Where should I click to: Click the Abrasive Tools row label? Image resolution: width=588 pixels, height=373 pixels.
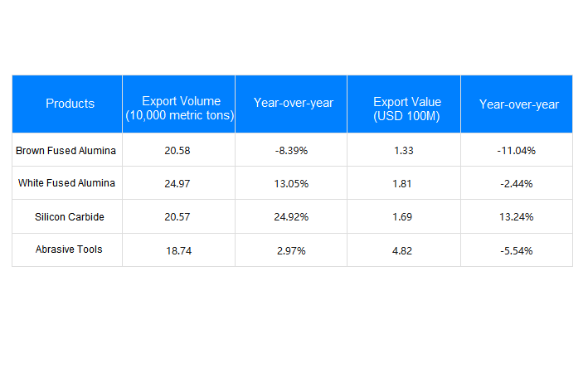click(x=67, y=250)
